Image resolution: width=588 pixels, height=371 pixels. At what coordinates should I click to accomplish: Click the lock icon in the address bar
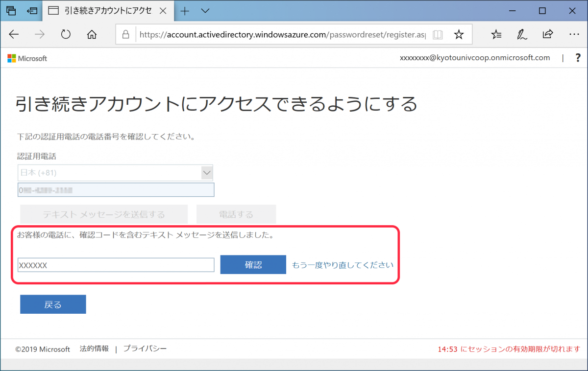[x=126, y=34]
